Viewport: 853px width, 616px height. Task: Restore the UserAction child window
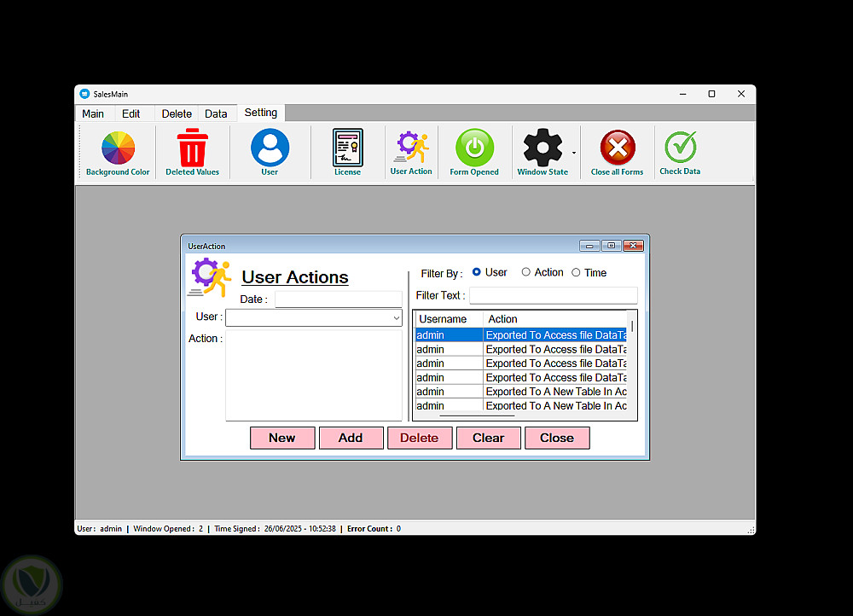coord(611,246)
